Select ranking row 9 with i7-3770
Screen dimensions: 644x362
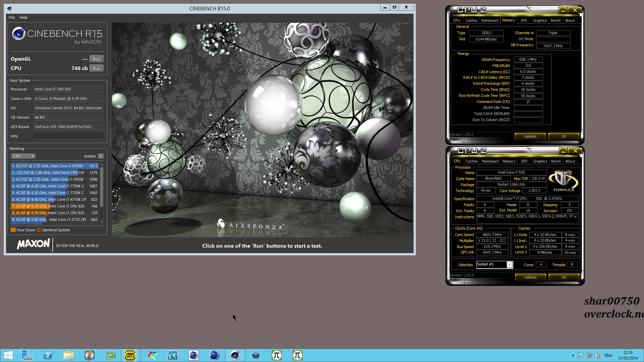55,220
